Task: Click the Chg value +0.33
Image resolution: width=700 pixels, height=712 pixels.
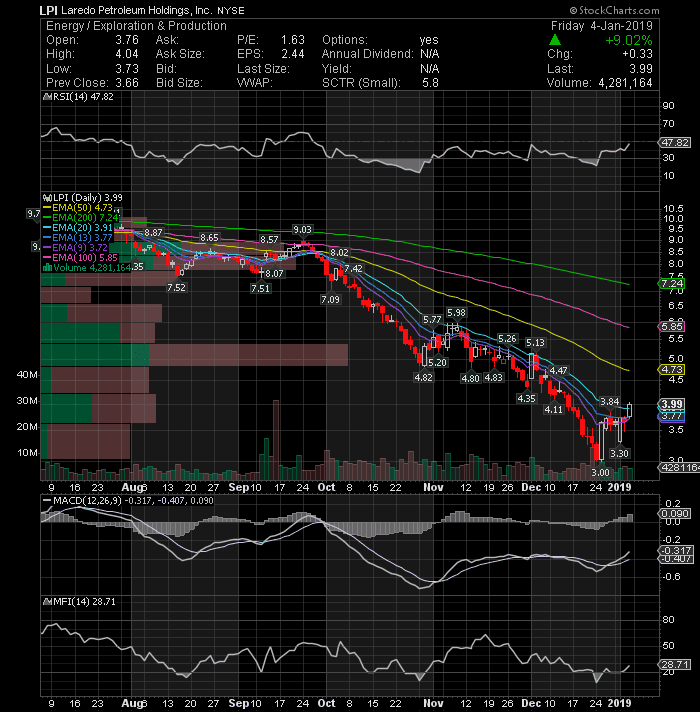Action: click(x=637, y=54)
